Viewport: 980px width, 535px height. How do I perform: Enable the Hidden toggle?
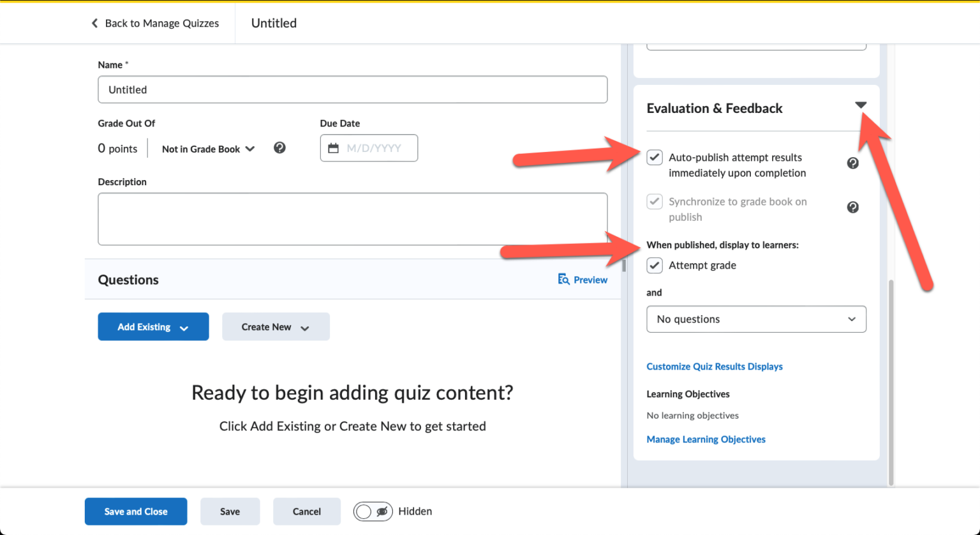coord(373,511)
